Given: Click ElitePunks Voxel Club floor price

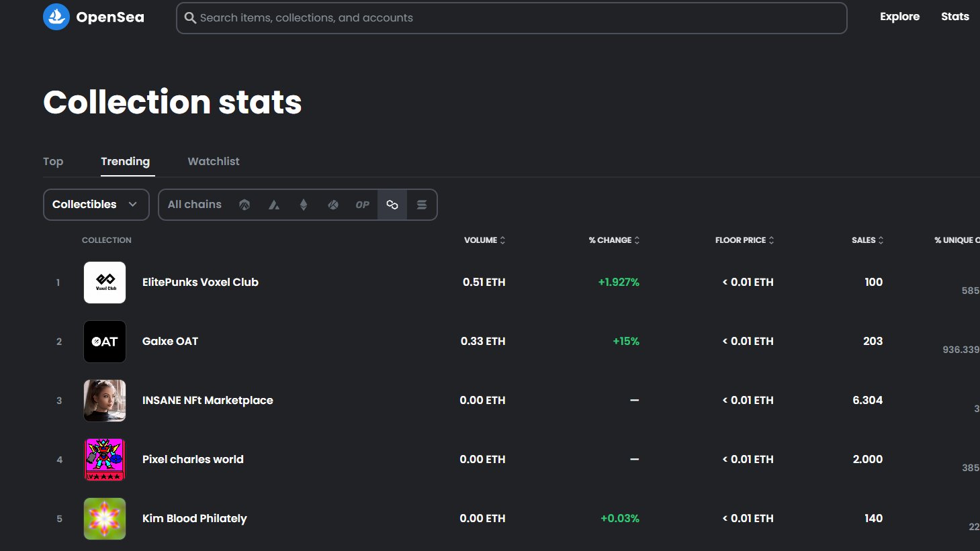Looking at the screenshot, I should (x=748, y=283).
